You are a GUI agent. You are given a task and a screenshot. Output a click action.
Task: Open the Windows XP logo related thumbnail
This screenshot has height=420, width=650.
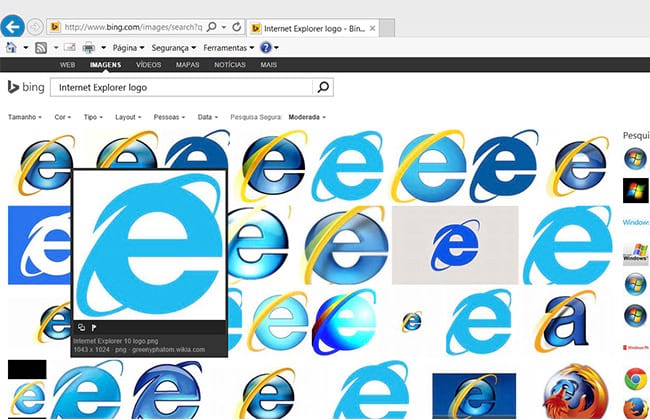[636, 253]
